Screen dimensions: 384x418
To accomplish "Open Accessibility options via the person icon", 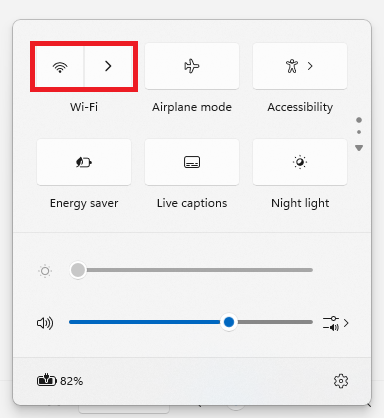I will 292,66.
